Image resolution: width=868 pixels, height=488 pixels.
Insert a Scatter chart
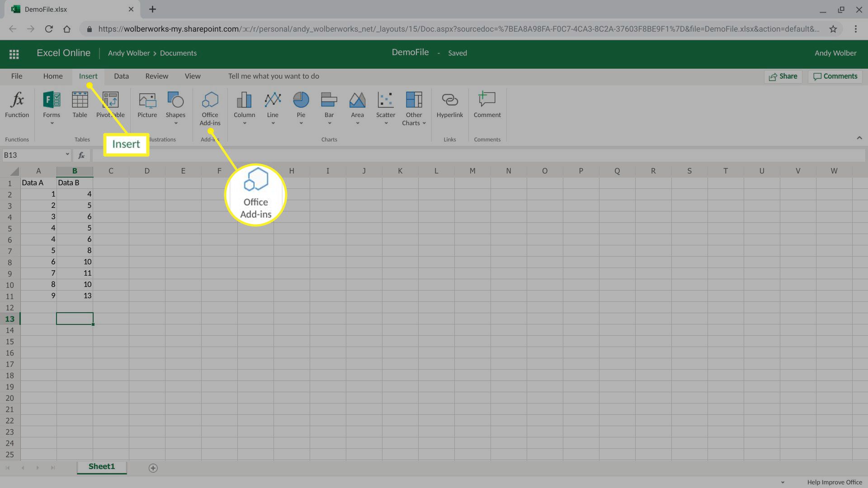pyautogui.click(x=385, y=108)
